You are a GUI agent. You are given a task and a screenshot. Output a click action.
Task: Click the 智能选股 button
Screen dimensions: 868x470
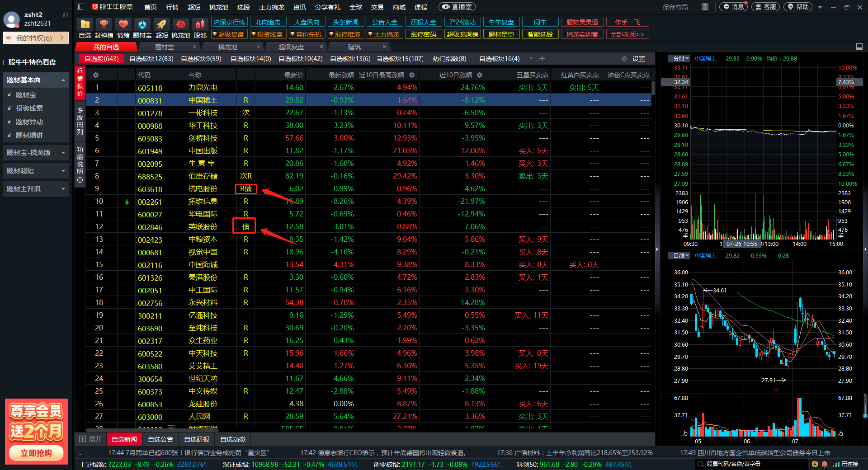540,34
